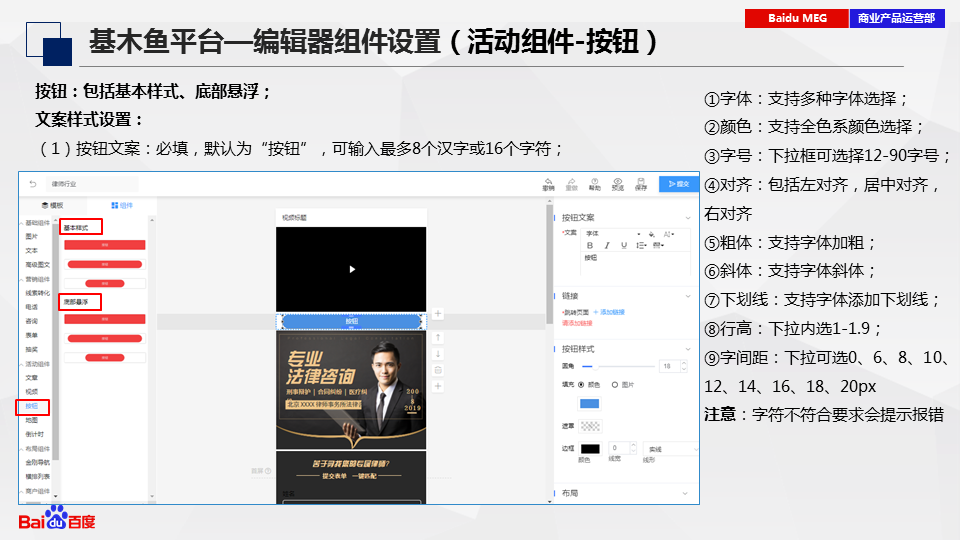Expand the 布局 section
The width and height of the screenshot is (960, 540).
click(x=685, y=493)
